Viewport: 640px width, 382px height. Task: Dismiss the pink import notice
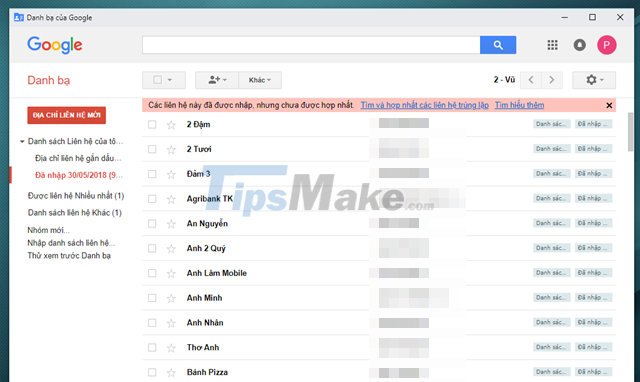point(609,105)
